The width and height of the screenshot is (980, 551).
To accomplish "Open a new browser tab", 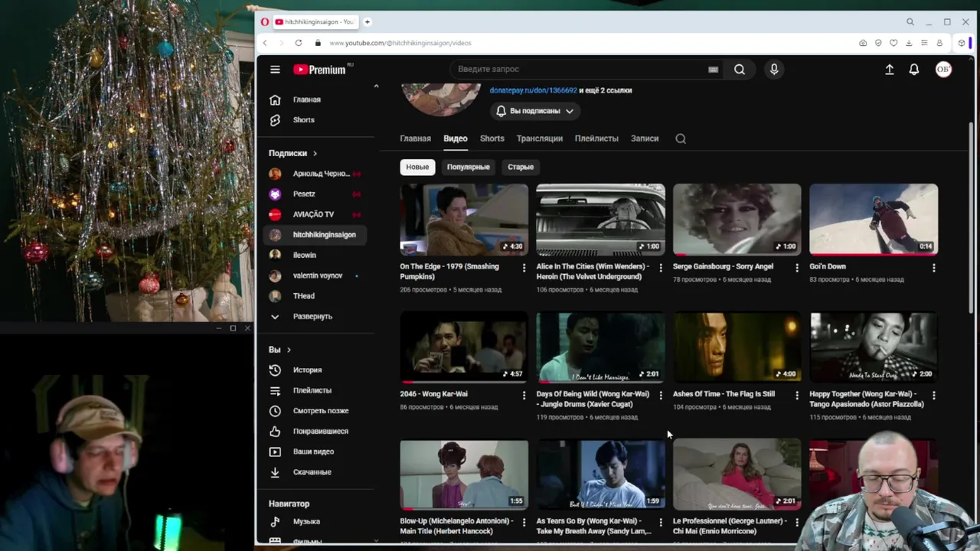I will pos(367,21).
